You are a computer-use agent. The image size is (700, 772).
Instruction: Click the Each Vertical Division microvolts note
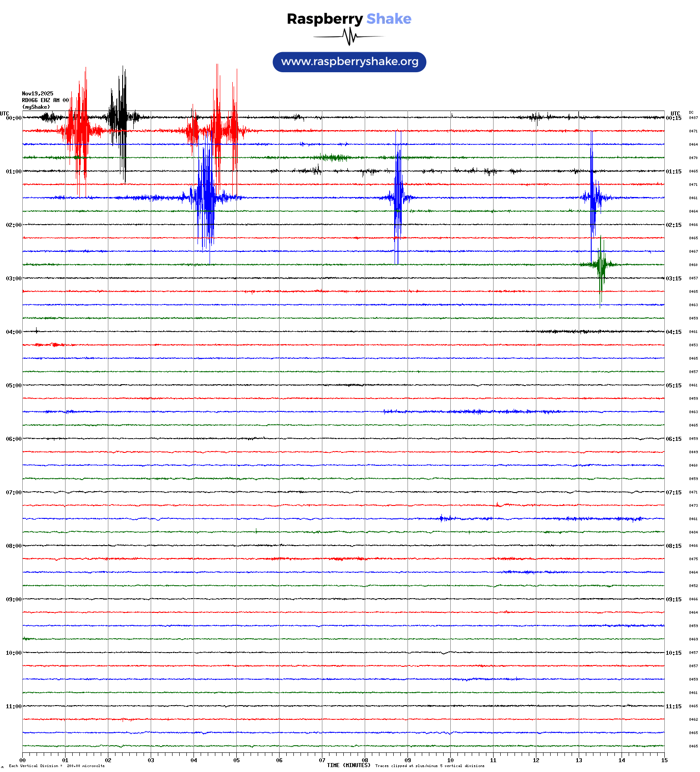[x=57, y=766]
